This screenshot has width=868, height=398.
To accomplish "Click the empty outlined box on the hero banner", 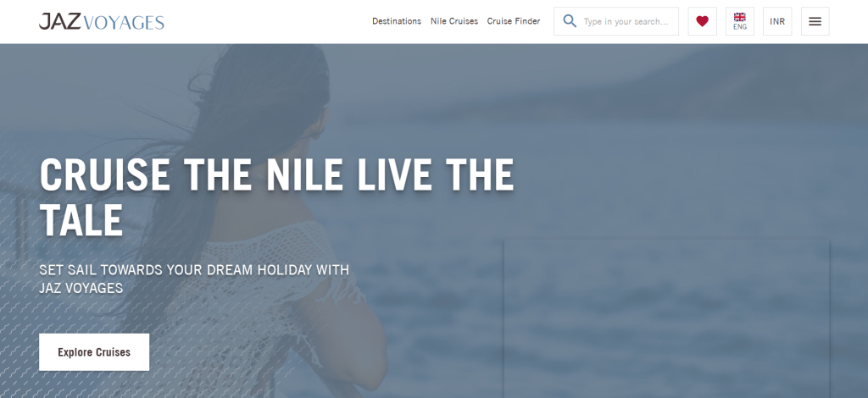I will coord(666,318).
